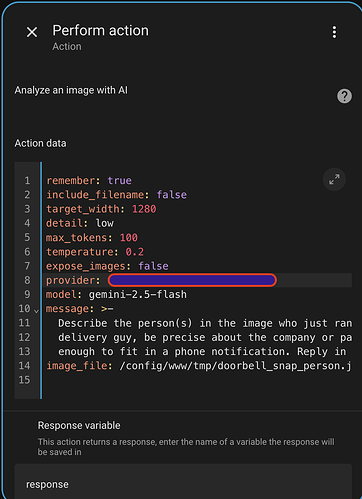Click the 'Perform action' dialog title
362x499 pixels.
(101, 31)
